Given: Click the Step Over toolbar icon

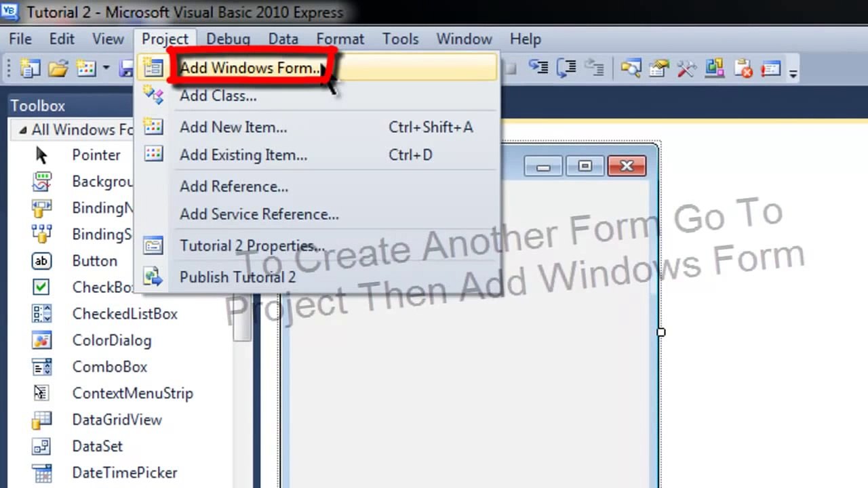Looking at the screenshot, I should point(566,68).
